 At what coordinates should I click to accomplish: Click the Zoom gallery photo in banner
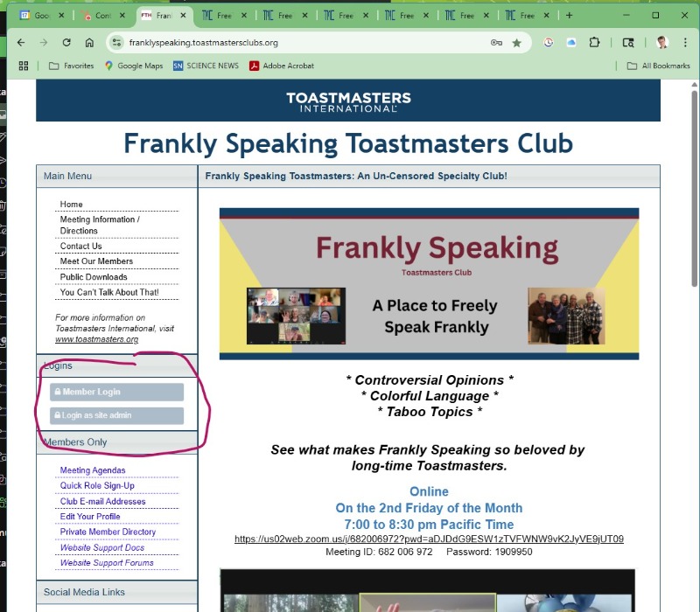point(296,316)
